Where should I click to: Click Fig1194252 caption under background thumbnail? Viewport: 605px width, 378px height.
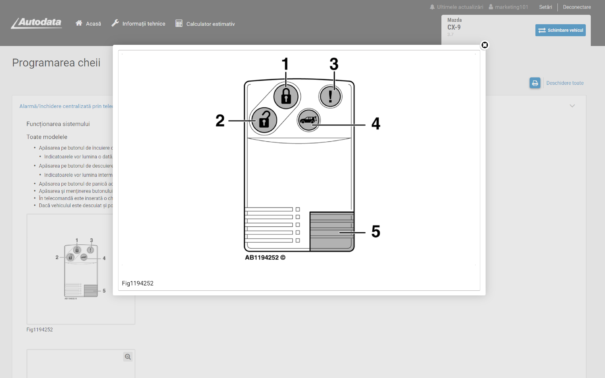tap(40, 329)
